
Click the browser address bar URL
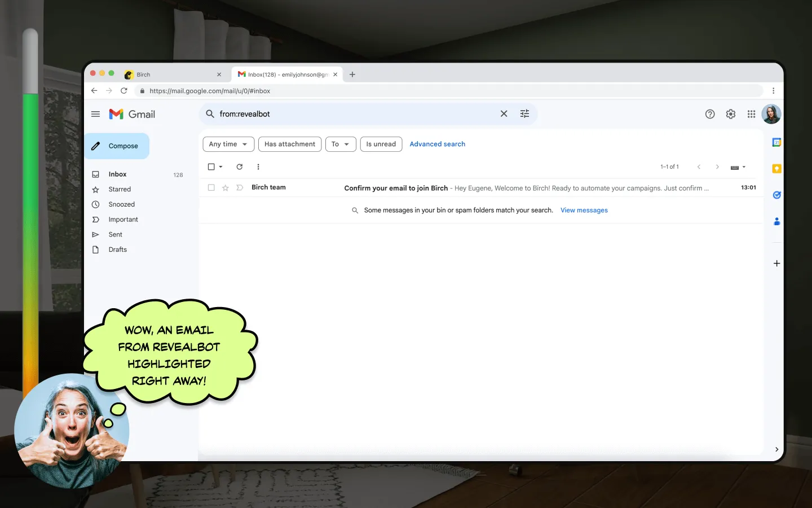click(210, 91)
